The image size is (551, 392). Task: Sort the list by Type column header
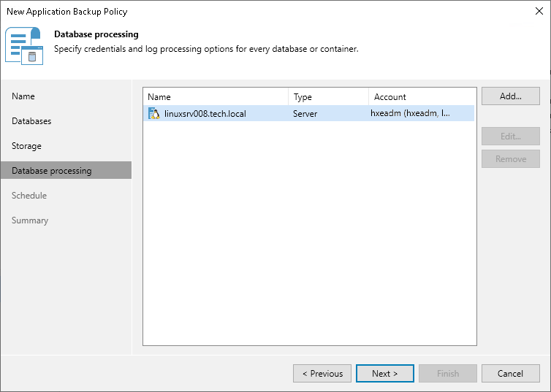[x=329, y=97]
